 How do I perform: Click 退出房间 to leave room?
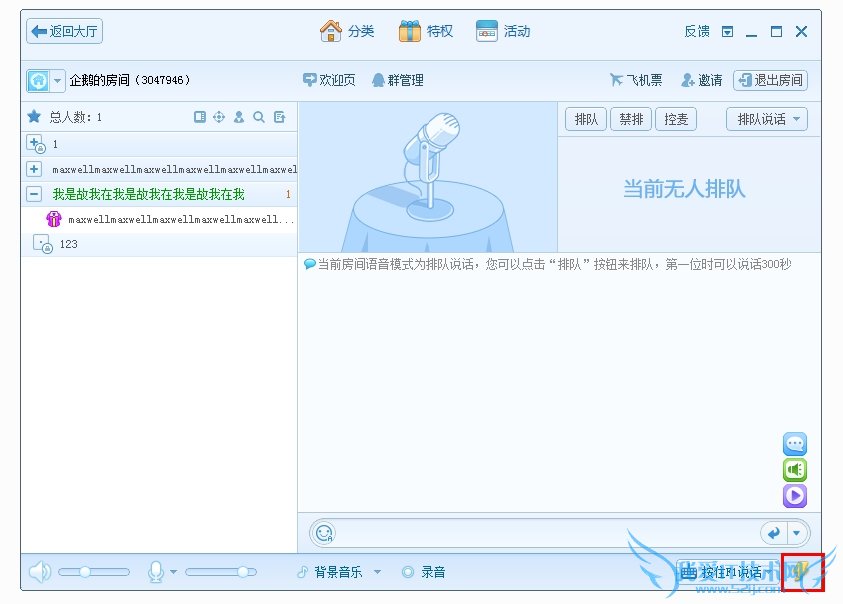click(770, 80)
